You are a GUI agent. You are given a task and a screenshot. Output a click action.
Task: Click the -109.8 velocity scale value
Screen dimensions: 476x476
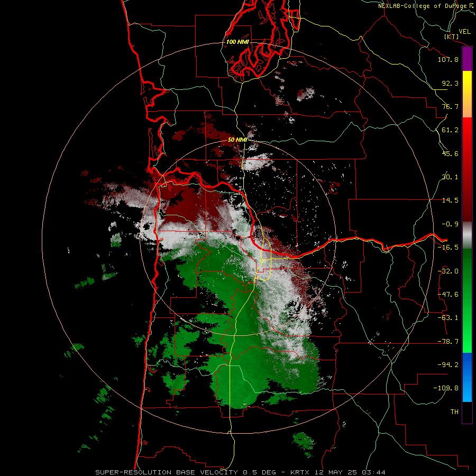click(x=446, y=388)
